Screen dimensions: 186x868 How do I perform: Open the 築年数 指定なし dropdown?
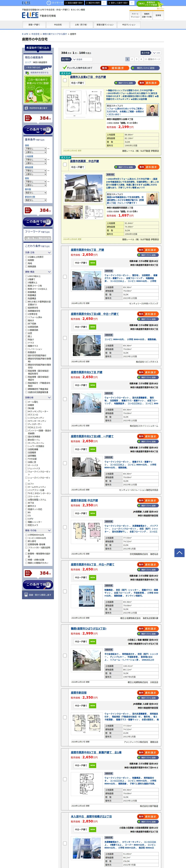(35, 193)
